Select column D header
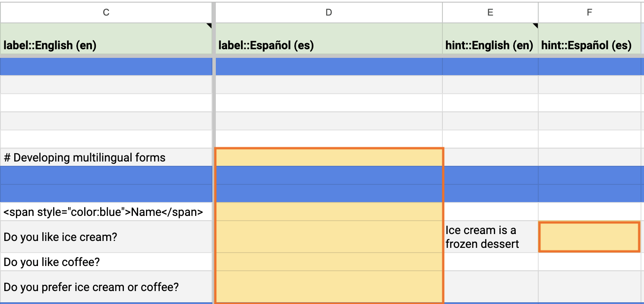The width and height of the screenshot is (644, 304). point(329,13)
